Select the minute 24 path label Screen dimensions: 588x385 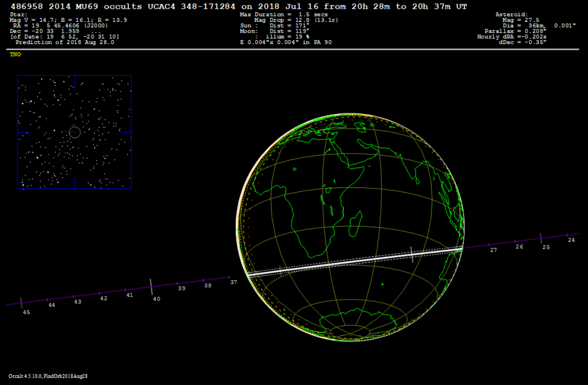[x=571, y=240]
